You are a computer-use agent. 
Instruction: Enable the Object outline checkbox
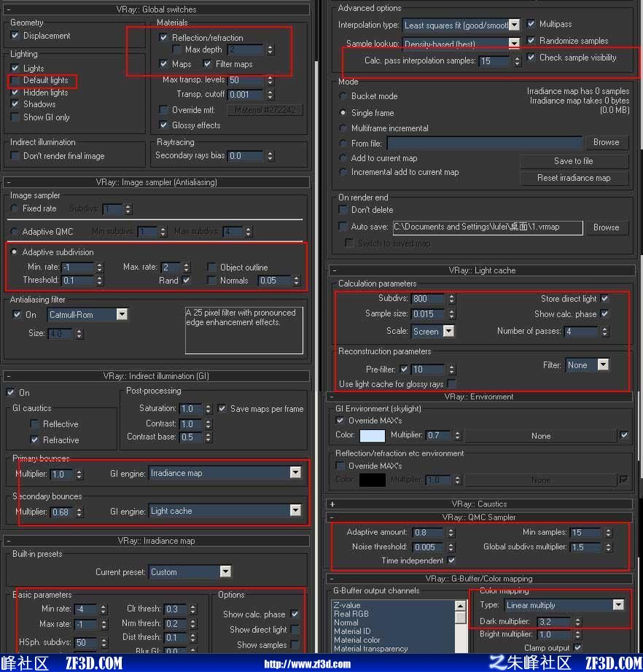pyautogui.click(x=211, y=267)
